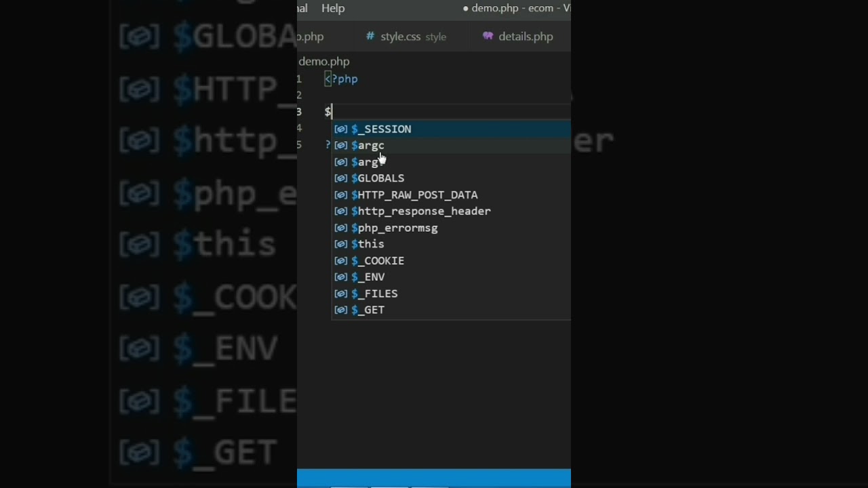Select the $HTTP_RAW_POST_DATA suggestion
The width and height of the screenshot is (868, 488).
[x=451, y=195]
